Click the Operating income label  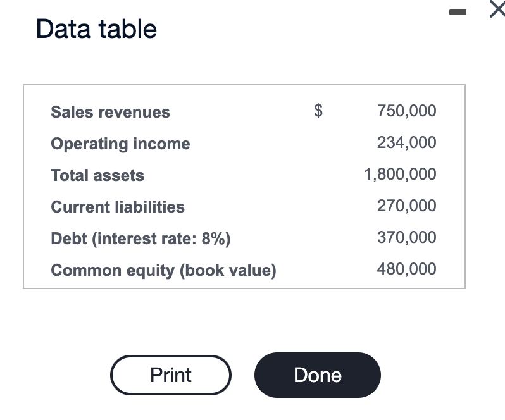[120, 144]
